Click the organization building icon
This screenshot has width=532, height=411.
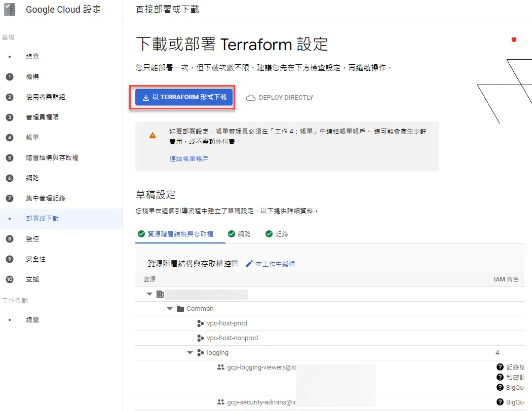pos(160,294)
